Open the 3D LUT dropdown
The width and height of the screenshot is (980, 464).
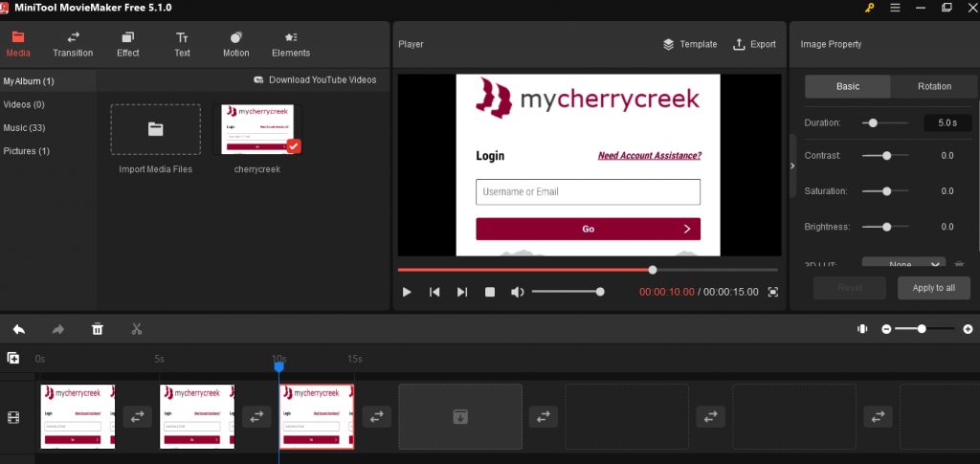(903, 263)
